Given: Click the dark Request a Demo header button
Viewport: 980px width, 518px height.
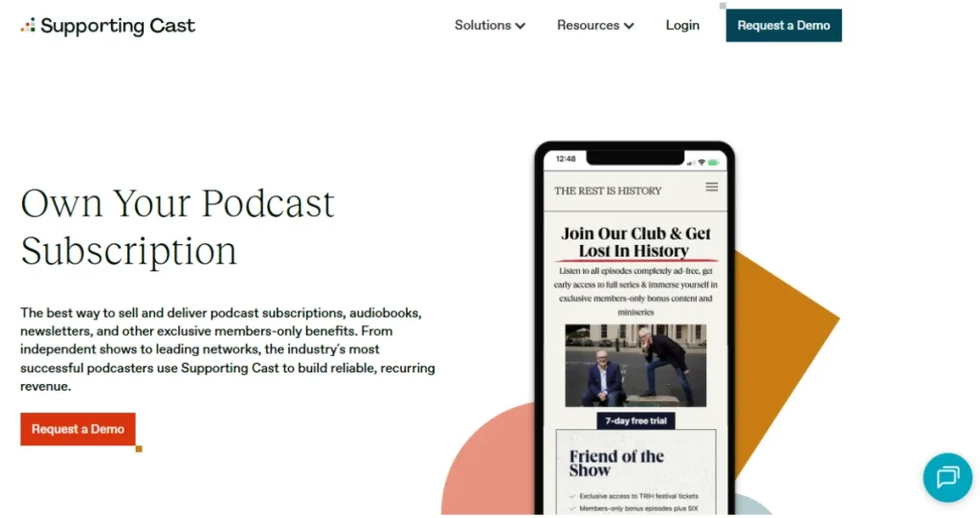Looking at the screenshot, I should click(784, 26).
